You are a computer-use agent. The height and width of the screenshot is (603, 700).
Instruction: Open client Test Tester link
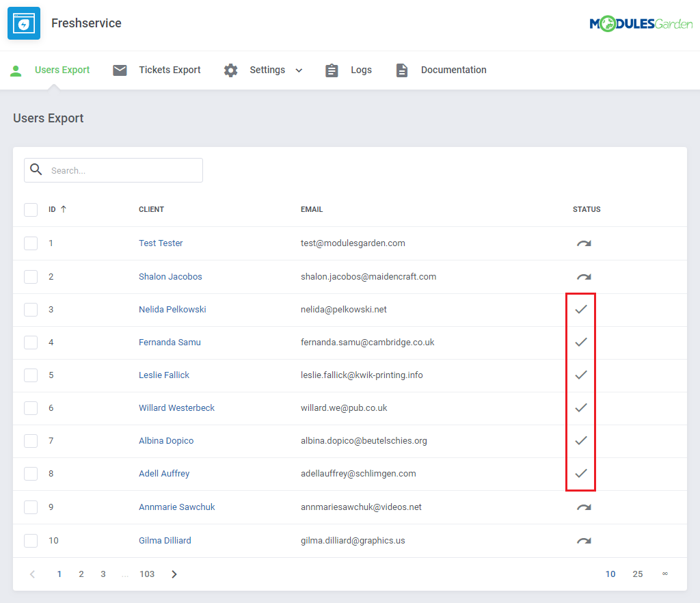click(161, 243)
